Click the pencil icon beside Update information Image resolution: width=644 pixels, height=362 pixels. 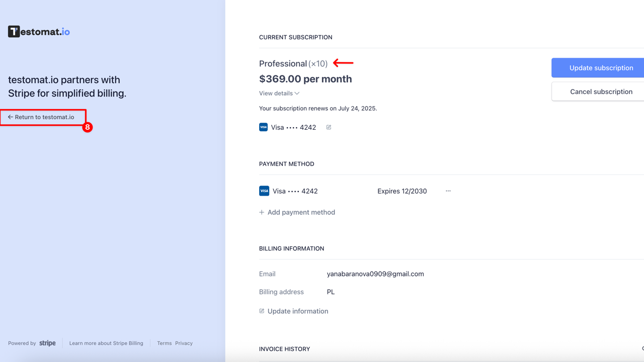[x=262, y=311]
